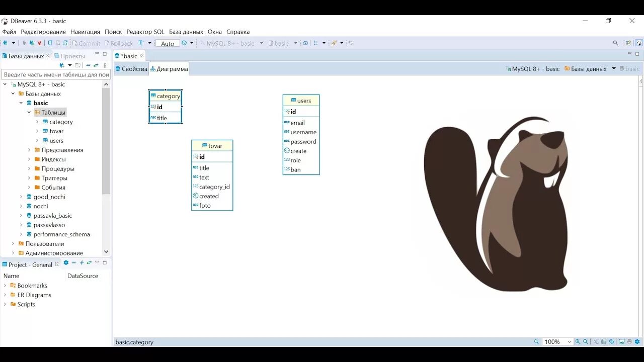Select the Индексы folder
This screenshot has height=362, width=644.
coord(53,159)
